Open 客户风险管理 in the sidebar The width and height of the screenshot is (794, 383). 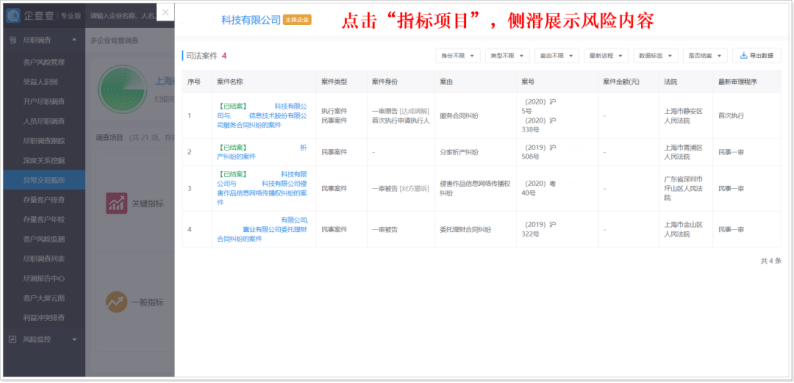tap(44, 62)
